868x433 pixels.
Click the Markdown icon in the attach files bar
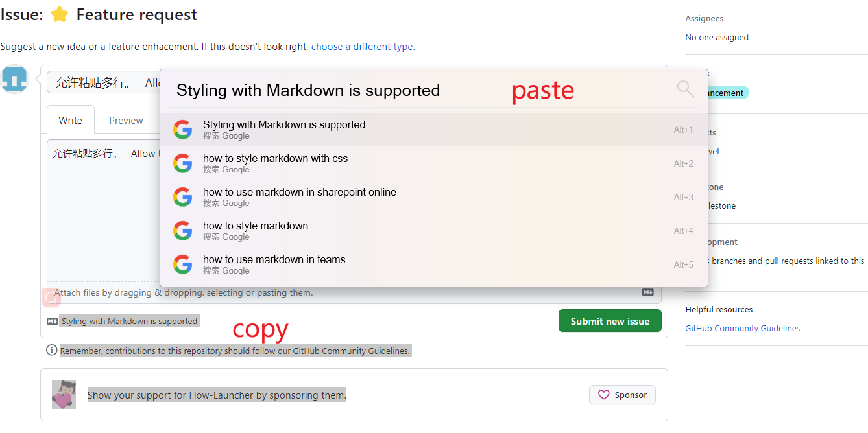pyautogui.click(x=647, y=292)
